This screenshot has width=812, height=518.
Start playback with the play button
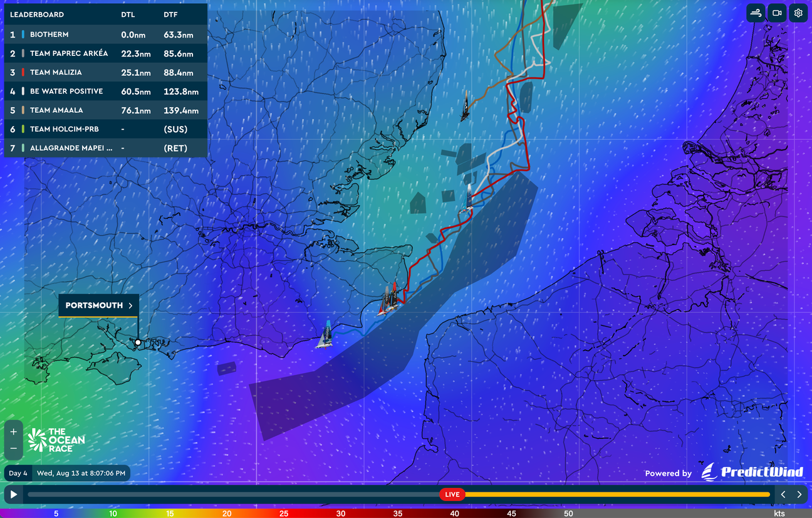tap(14, 494)
